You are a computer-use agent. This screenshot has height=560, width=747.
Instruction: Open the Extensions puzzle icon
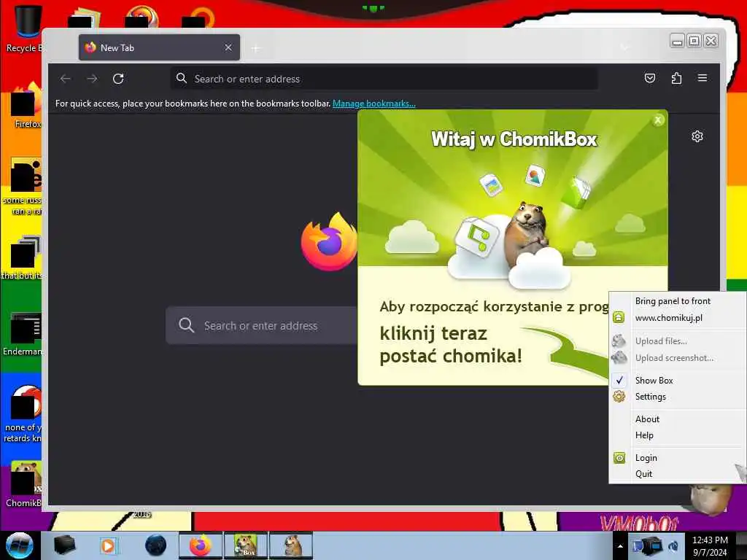click(x=676, y=78)
